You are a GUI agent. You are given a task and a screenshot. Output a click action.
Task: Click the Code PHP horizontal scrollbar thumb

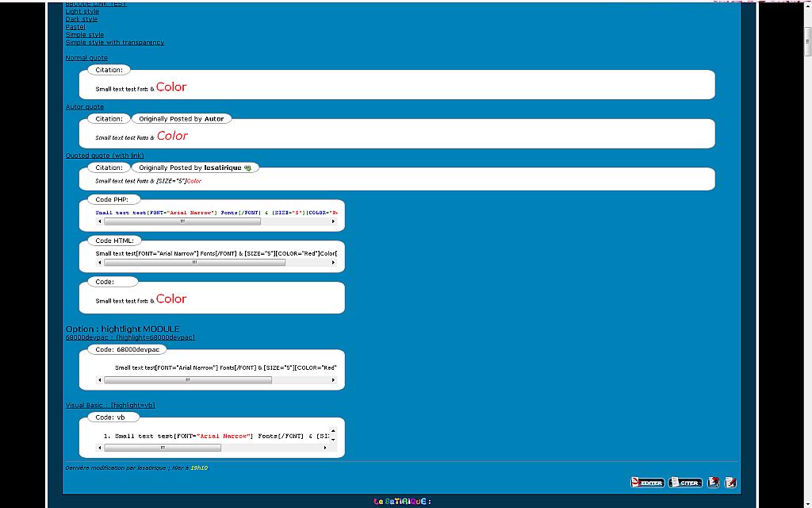pyautogui.click(x=182, y=221)
